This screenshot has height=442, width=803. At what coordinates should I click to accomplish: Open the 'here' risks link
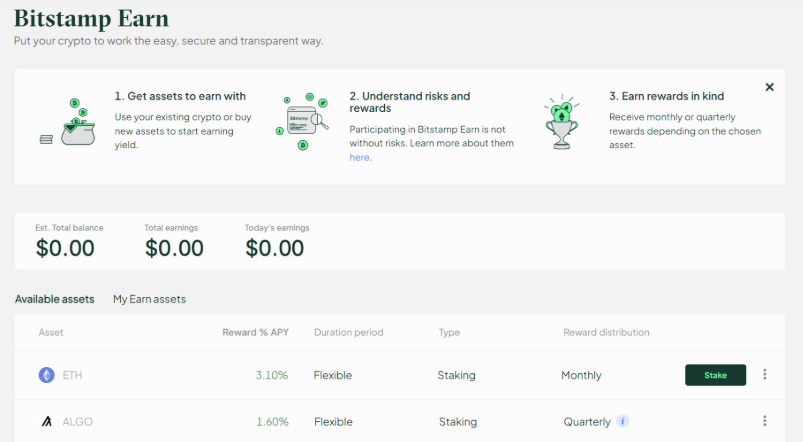click(360, 157)
